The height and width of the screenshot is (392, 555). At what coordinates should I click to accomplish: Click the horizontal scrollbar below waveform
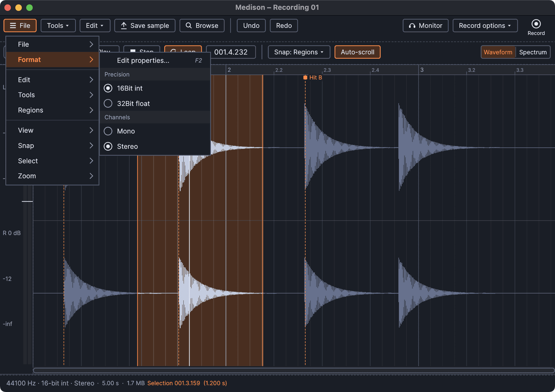click(x=294, y=370)
